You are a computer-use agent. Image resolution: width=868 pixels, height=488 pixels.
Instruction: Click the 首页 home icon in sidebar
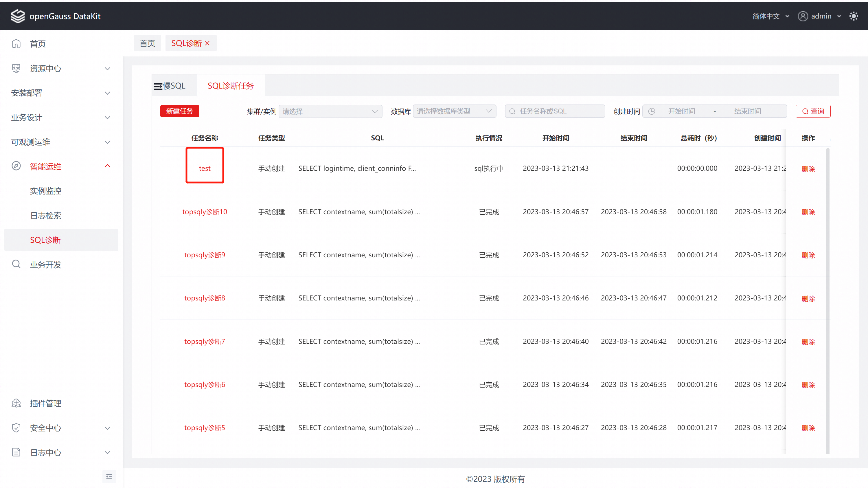point(16,43)
